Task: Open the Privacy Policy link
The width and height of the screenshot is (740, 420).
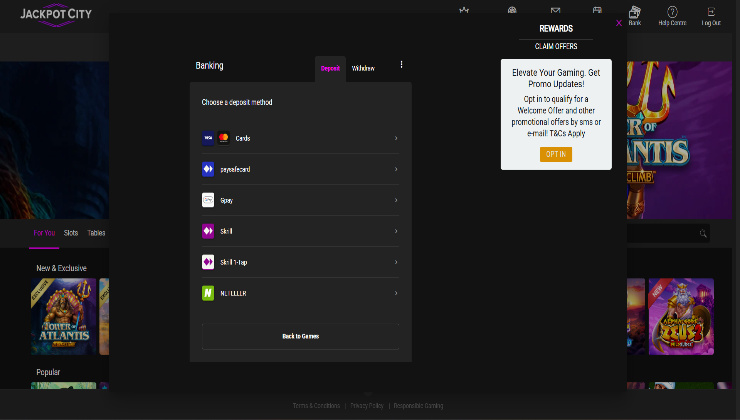Action: coord(367,406)
